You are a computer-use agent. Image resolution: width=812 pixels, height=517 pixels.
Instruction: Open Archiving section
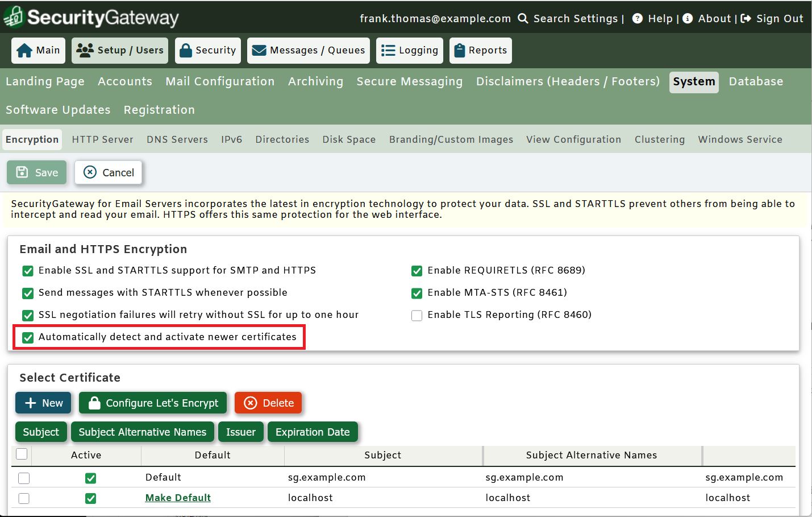click(x=315, y=82)
